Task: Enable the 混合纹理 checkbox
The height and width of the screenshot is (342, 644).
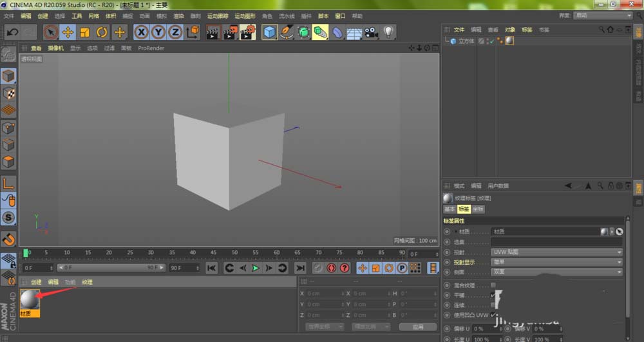Action: [493, 285]
